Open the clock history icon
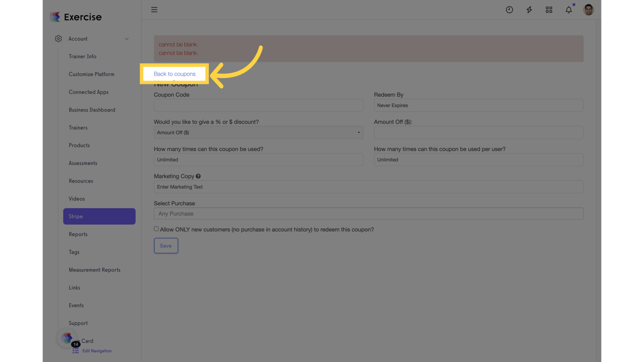Viewport: 644px width, 362px height. pos(510,9)
